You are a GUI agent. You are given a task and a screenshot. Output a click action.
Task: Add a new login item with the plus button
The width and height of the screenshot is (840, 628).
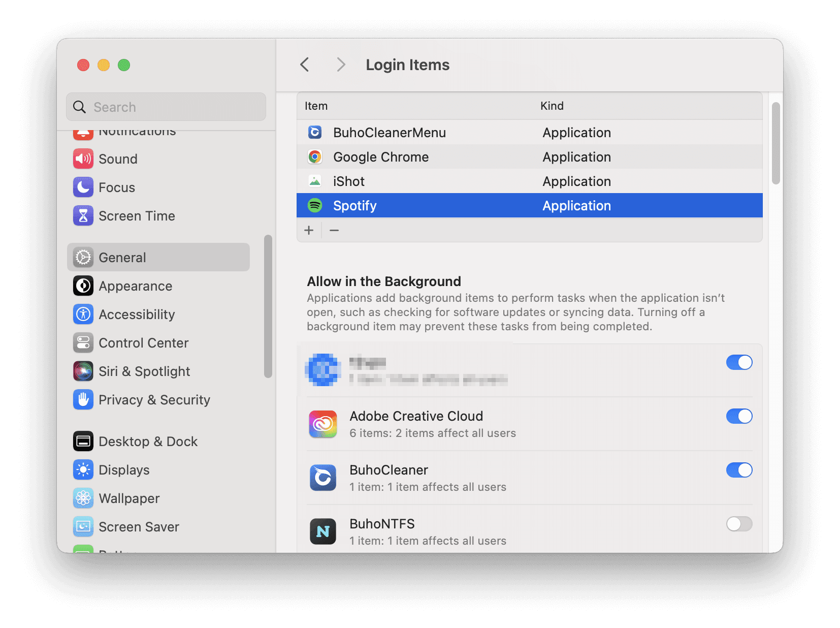pos(309,230)
